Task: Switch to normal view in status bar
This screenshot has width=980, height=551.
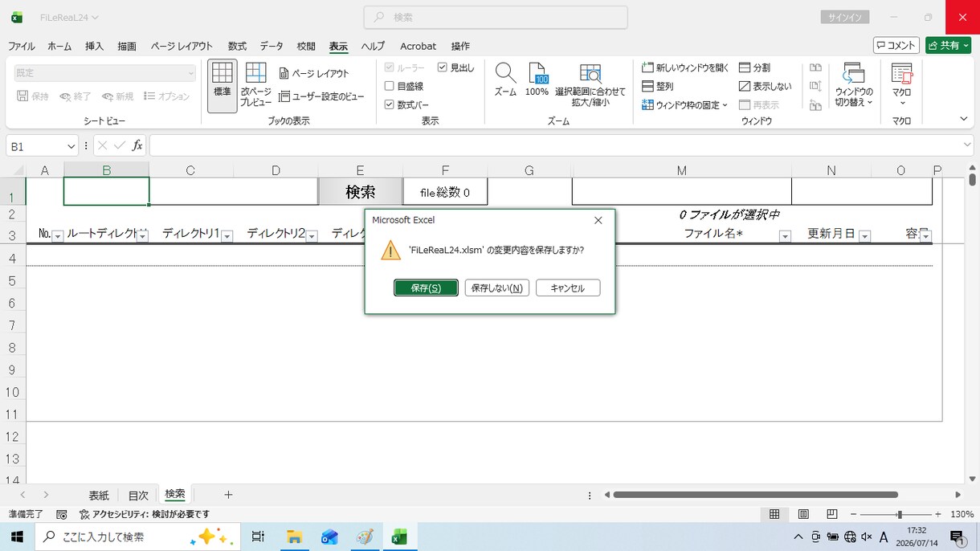Action: (x=774, y=514)
